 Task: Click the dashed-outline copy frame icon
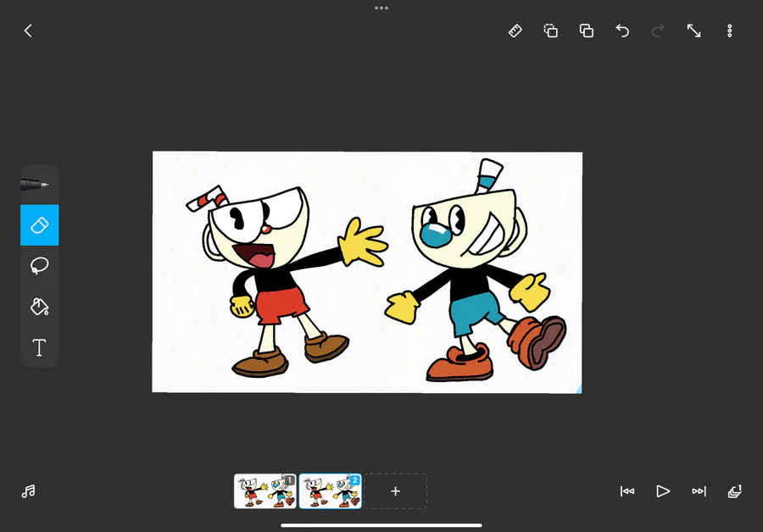tap(551, 31)
